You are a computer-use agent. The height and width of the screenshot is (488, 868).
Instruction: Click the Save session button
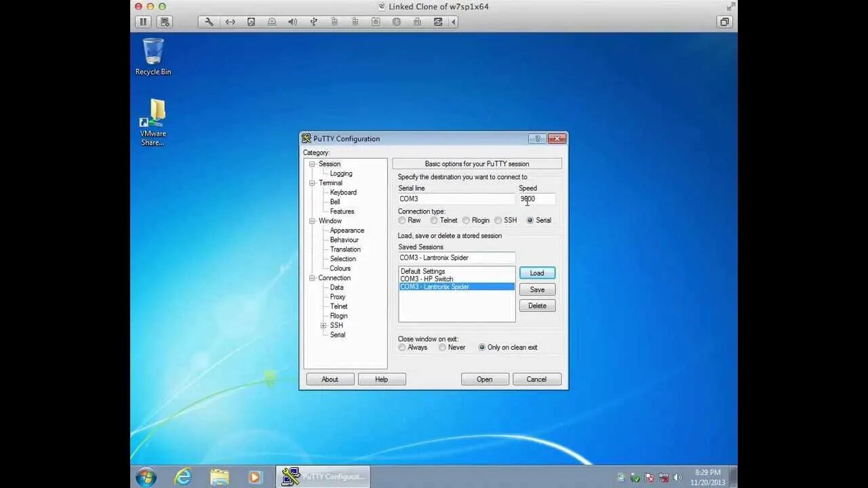pos(537,289)
